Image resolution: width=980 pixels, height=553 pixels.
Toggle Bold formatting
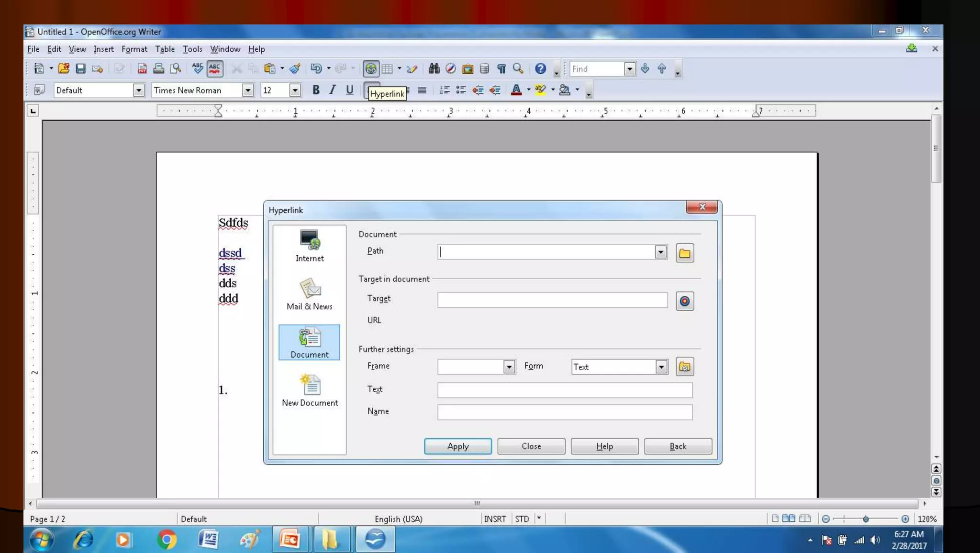[x=315, y=90]
